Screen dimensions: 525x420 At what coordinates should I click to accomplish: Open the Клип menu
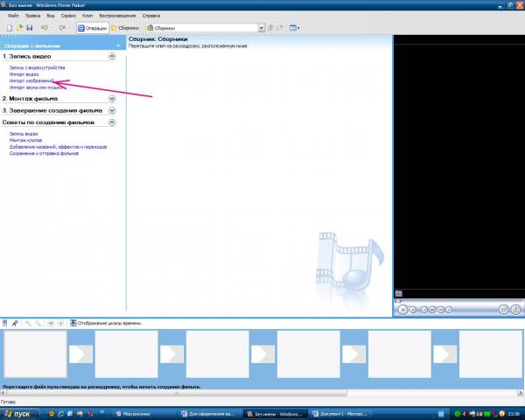click(x=87, y=16)
